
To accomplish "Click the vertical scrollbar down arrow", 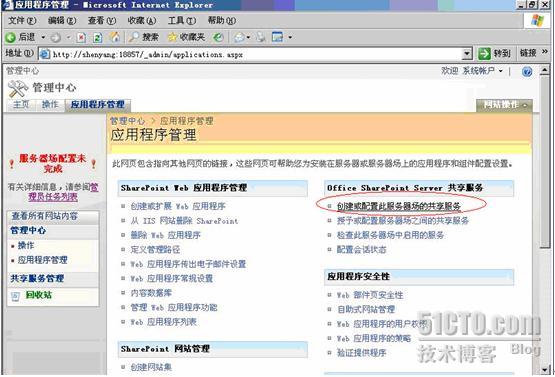I will (545, 370).
